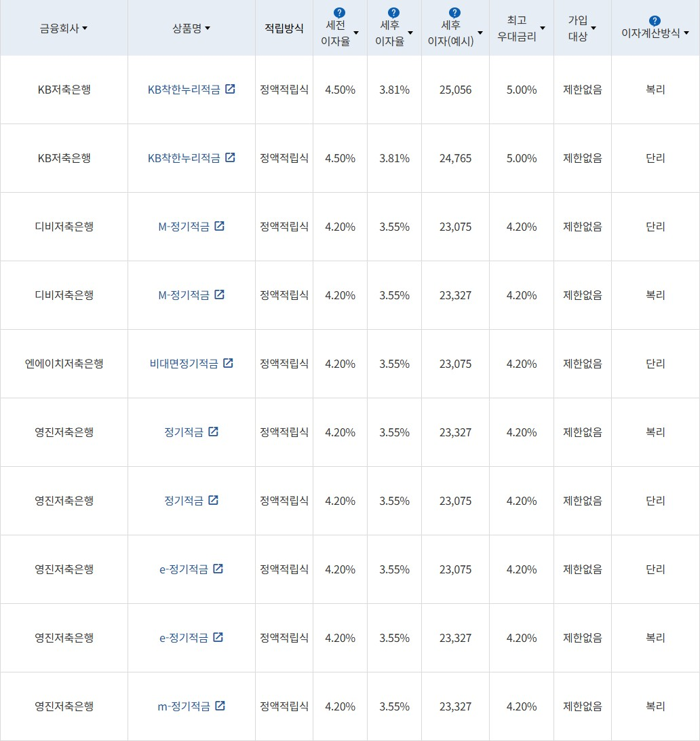Image resolution: width=700 pixels, height=741 pixels.
Task: Open help tooltip for 세전이자율 column
Action: tap(339, 11)
